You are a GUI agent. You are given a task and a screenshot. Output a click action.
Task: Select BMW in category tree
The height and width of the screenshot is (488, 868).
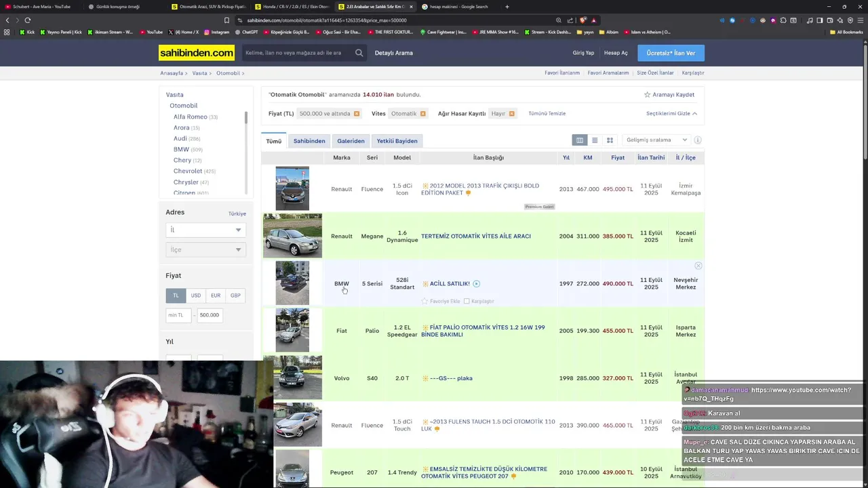pyautogui.click(x=181, y=149)
